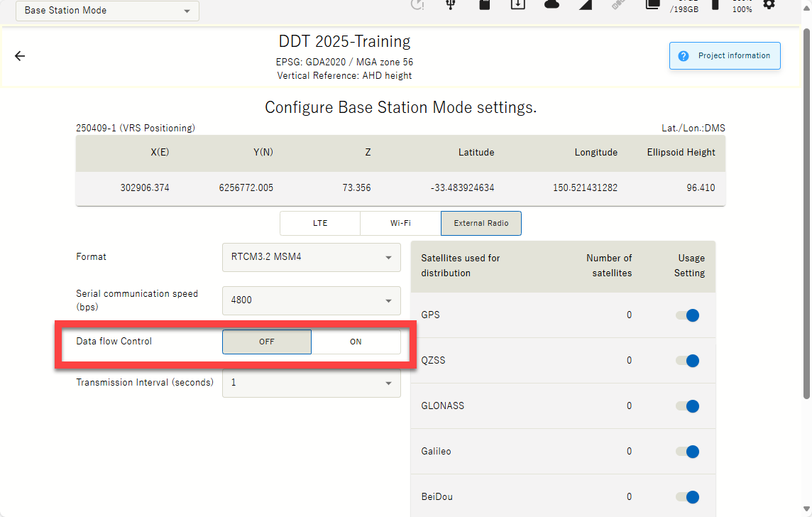This screenshot has height=517, width=812.
Task: Click the GLONASS row label
Action: (x=443, y=406)
